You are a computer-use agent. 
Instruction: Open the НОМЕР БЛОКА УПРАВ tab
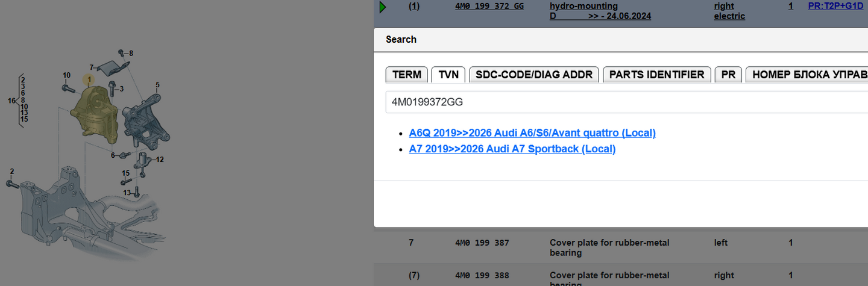[808, 75]
